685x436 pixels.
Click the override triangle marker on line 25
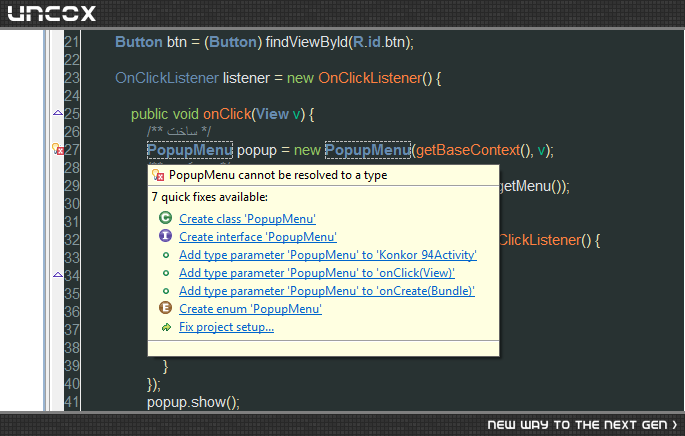point(58,113)
